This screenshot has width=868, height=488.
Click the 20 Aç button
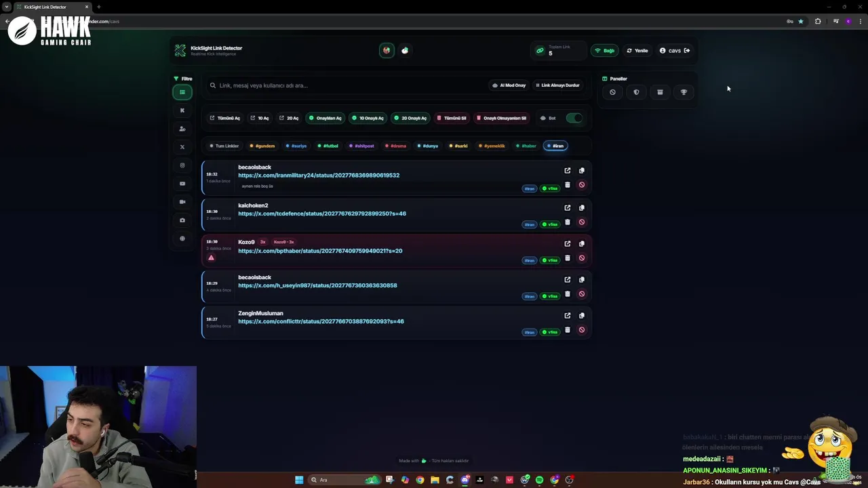(289, 118)
